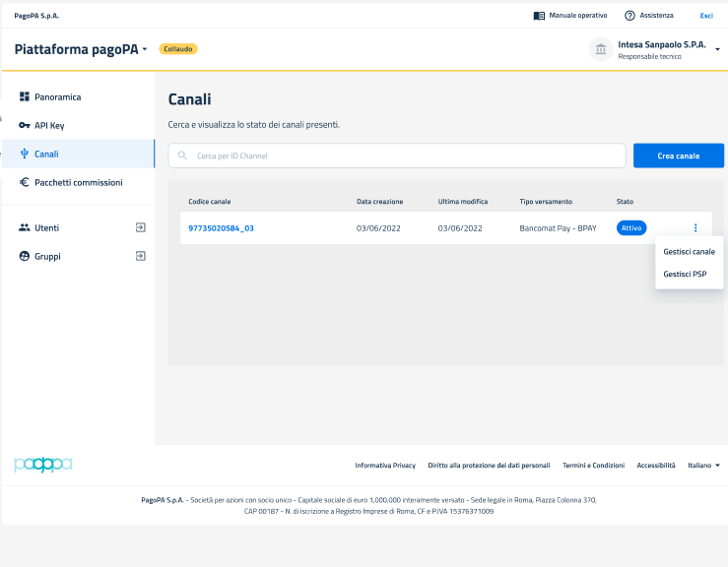Click the API Key key icon
This screenshot has height=567, width=728.
[25, 125]
